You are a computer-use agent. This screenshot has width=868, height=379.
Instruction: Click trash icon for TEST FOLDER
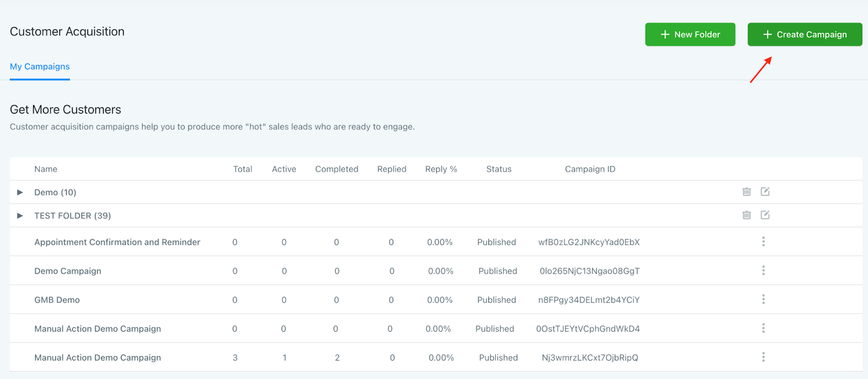click(x=746, y=215)
